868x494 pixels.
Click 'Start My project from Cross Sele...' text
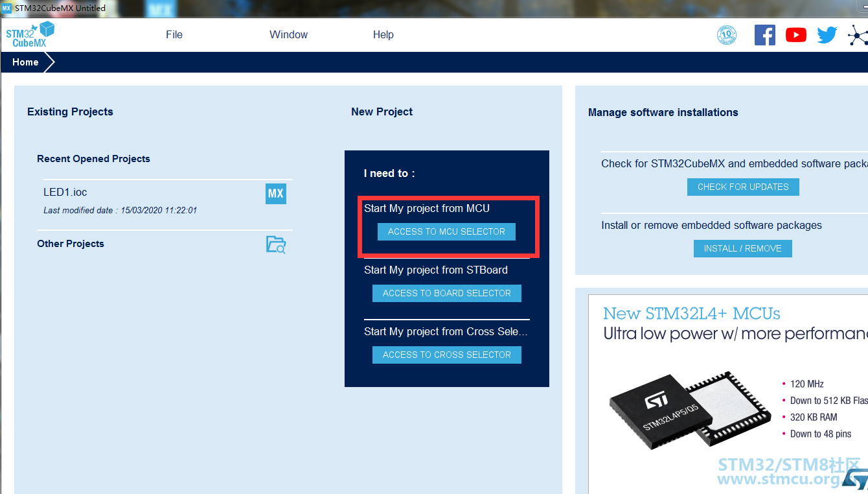click(446, 331)
